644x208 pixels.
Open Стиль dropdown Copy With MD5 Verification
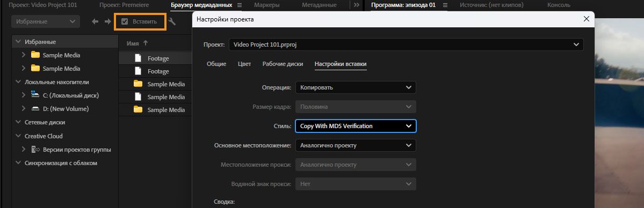(356, 126)
